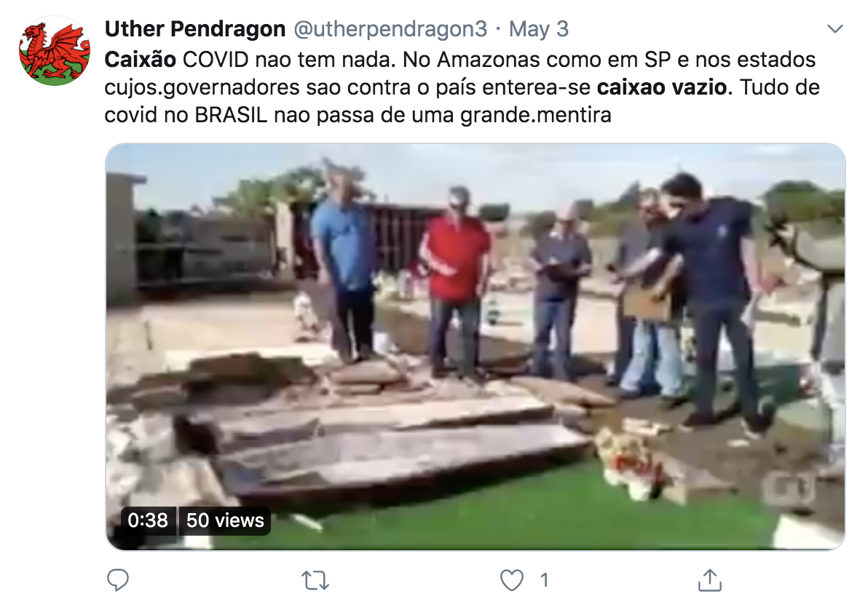Click the bolded phrase caixao vazio
The image size is (868, 607).
click(661, 87)
